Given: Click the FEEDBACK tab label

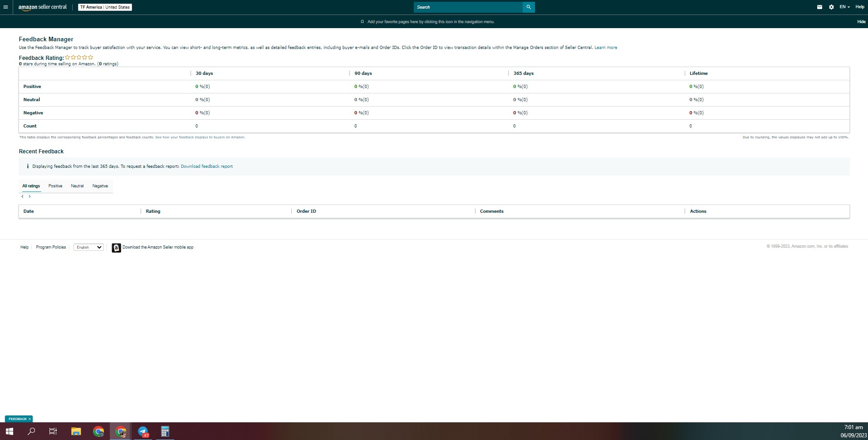Looking at the screenshot, I should tap(18, 419).
